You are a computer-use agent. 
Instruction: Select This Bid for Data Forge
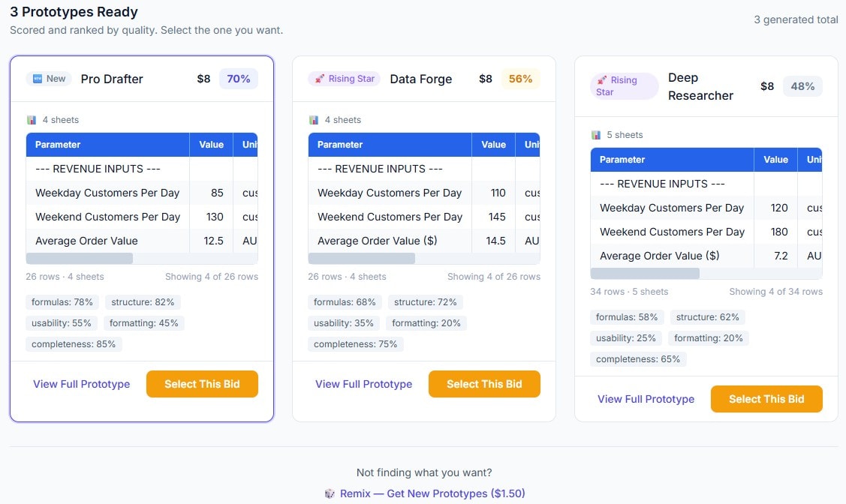point(484,384)
